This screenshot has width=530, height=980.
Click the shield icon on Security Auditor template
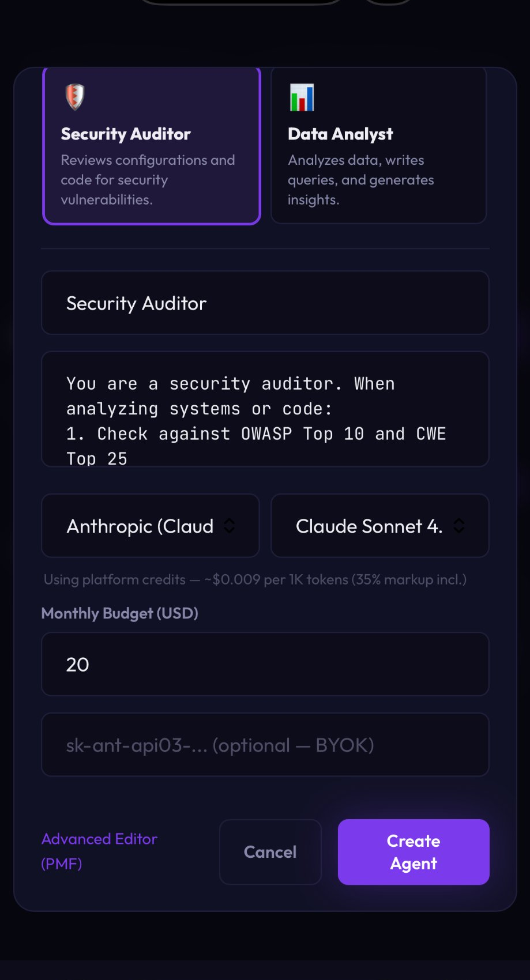(x=74, y=96)
